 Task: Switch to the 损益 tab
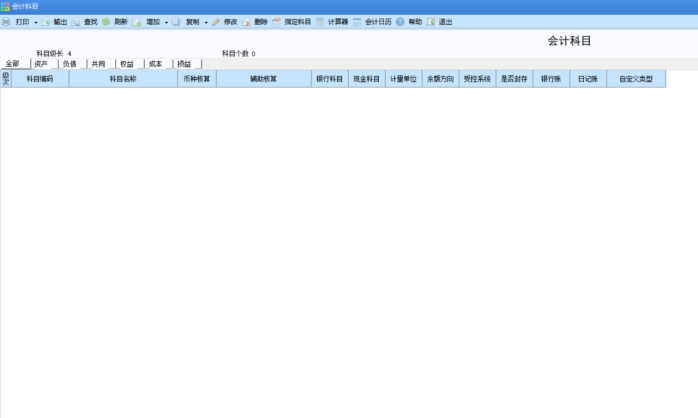pyautogui.click(x=187, y=64)
